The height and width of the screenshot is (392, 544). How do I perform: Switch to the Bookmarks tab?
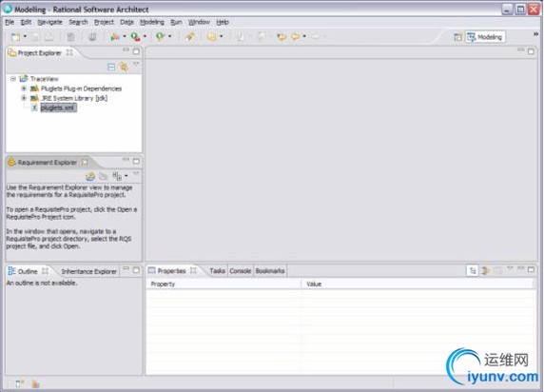(270, 271)
